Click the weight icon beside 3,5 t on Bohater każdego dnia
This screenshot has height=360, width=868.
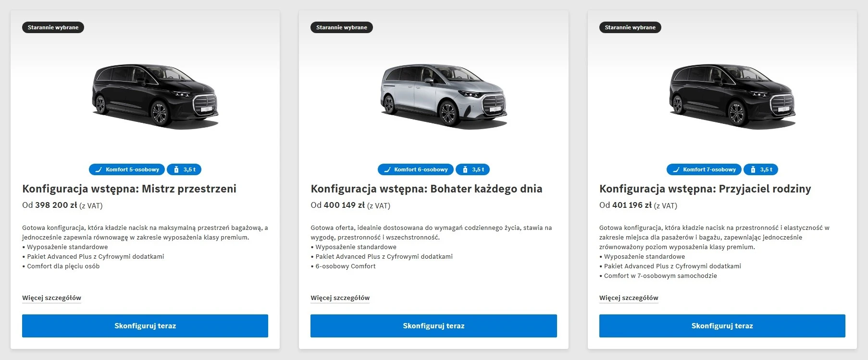pos(464,169)
